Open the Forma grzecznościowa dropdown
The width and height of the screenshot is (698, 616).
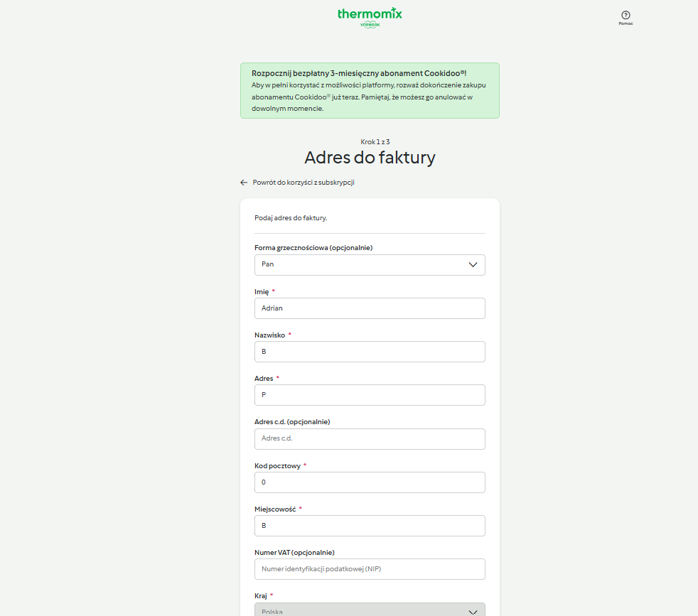[x=370, y=265]
